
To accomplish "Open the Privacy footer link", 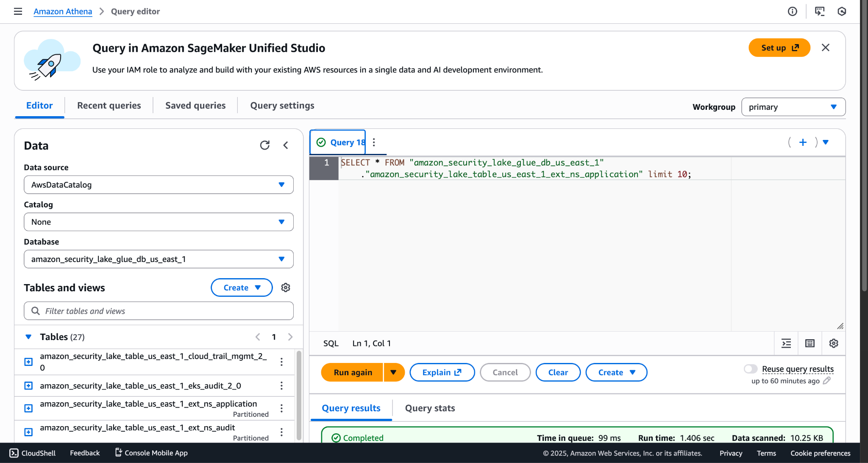I will pos(731,453).
